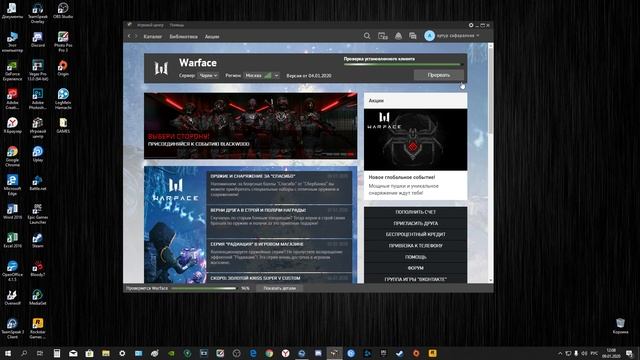This screenshot has width=640, height=360.
Task: Click the ФОРУМ link in sidebar
Action: tap(416, 268)
